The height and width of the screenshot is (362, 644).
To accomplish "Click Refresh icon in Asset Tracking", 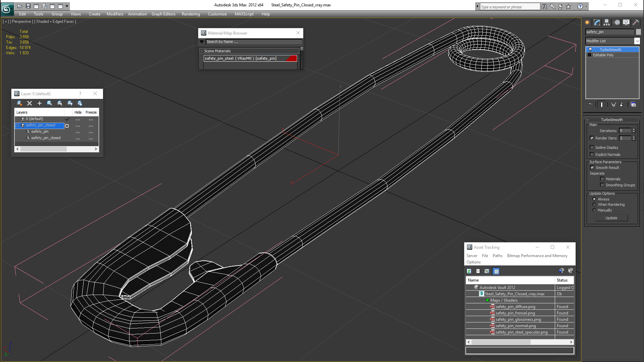I will [469, 271].
